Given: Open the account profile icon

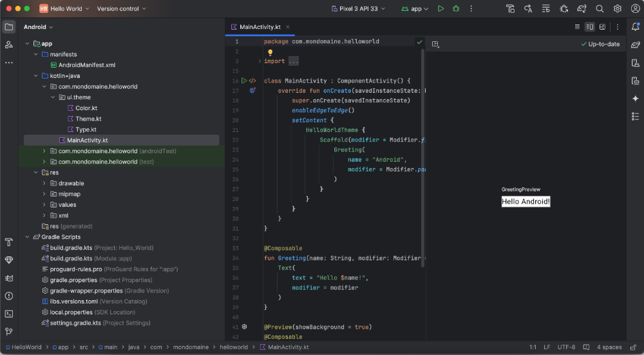Looking at the screenshot, I should 635,8.
